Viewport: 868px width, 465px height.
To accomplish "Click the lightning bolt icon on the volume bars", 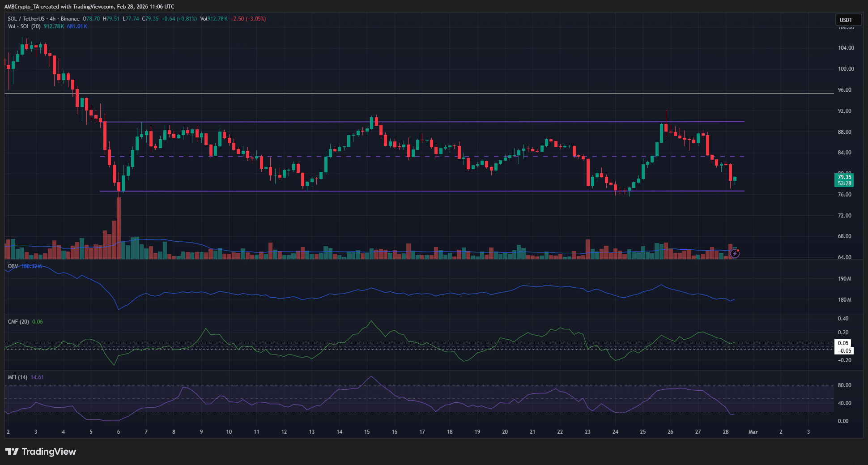I will [735, 254].
